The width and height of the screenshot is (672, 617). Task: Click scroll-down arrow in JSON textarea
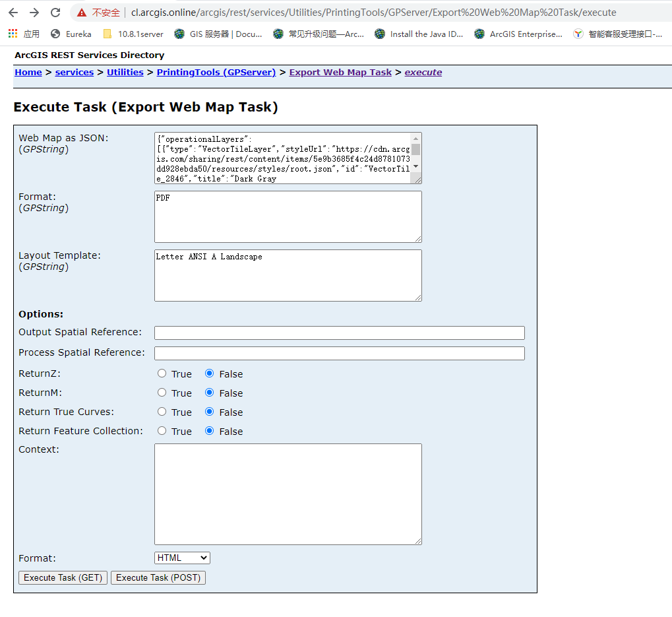[415, 166]
